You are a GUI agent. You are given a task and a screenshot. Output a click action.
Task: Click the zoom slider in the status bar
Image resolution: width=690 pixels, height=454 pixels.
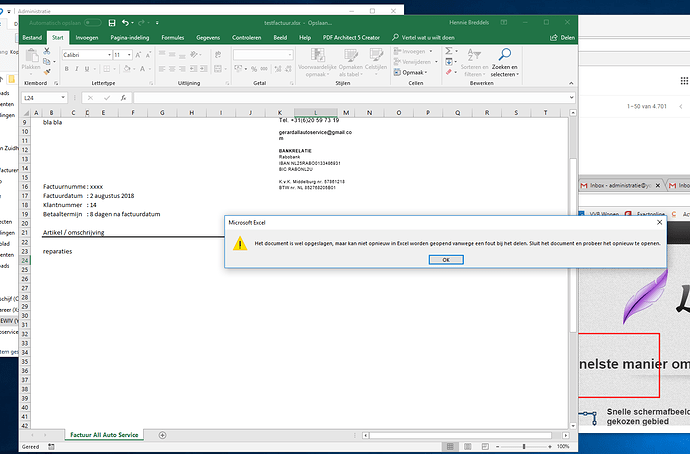(x=524, y=447)
